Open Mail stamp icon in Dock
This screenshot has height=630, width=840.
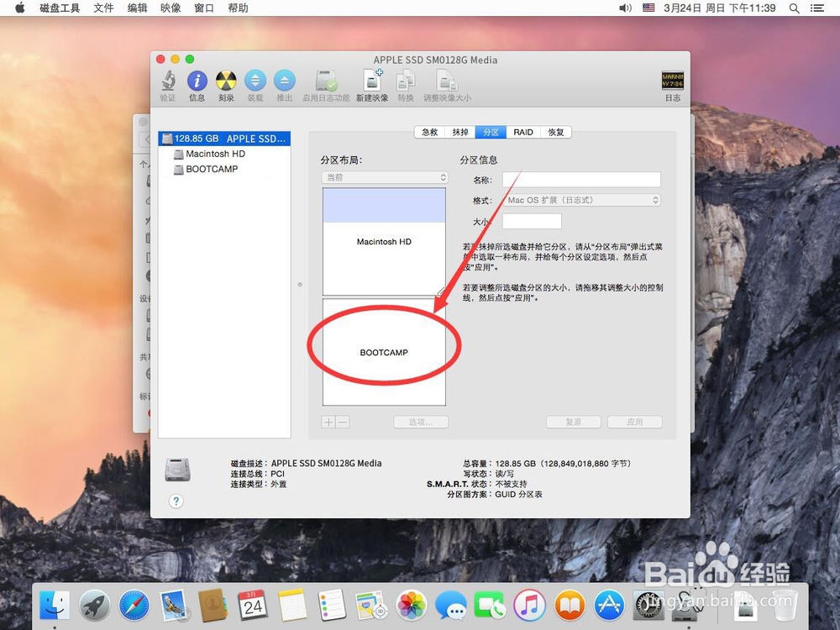pos(174,606)
